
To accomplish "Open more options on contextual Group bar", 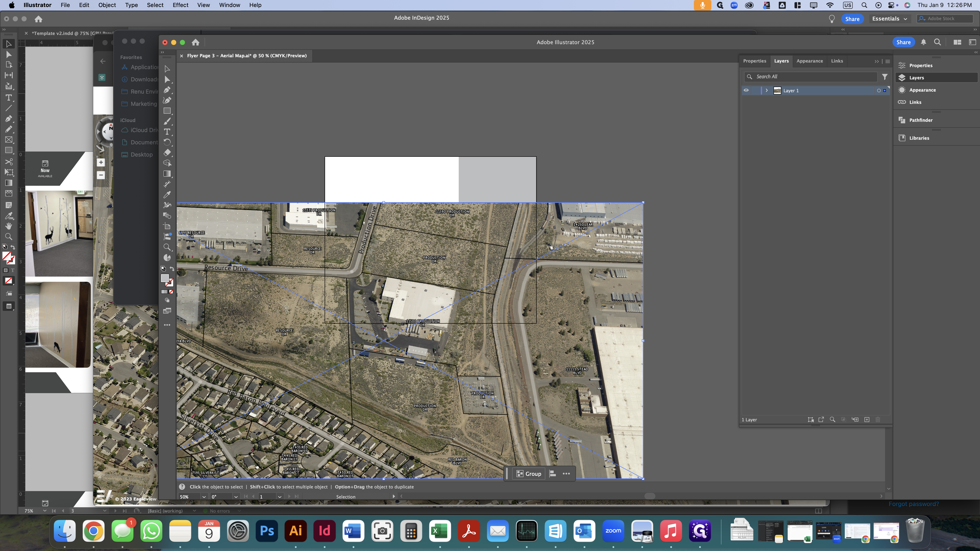I will point(566,474).
